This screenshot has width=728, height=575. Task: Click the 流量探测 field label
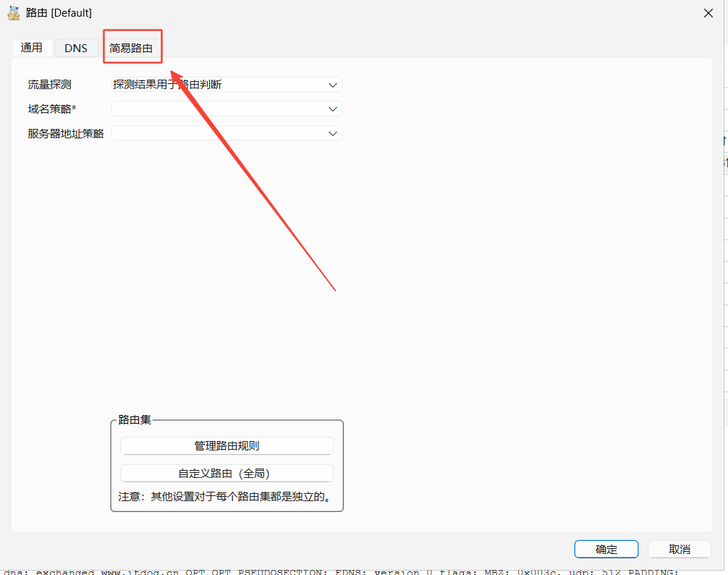(x=49, y=85)
